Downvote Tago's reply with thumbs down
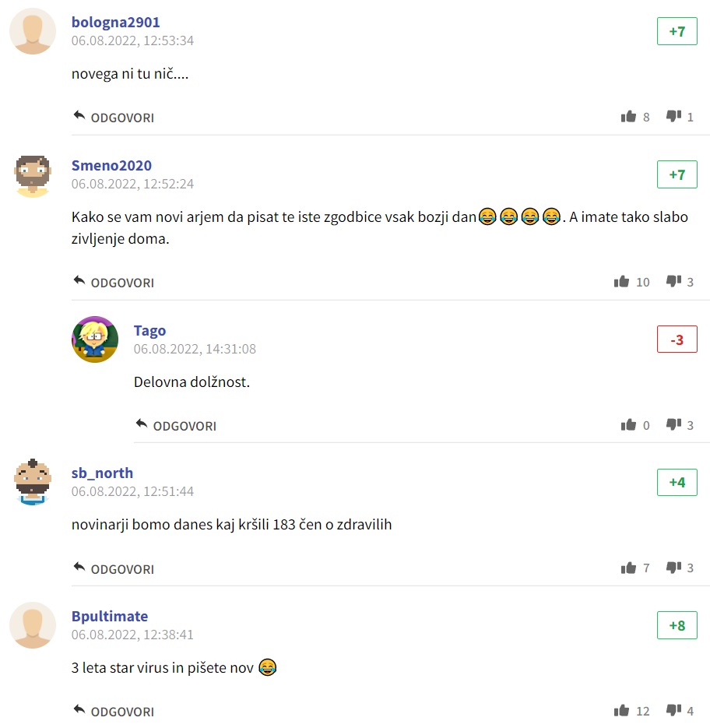Viewport: 710px width, 728px height. [x=673, y=424]
